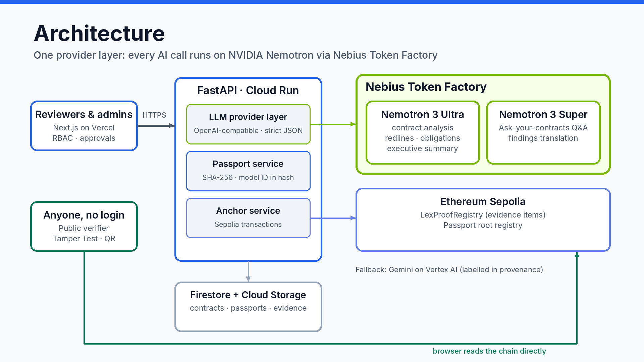Select the Nemotron 3 Ultra box
The width and height of the screenshot is (644, 362).
[x=423, y=132]
